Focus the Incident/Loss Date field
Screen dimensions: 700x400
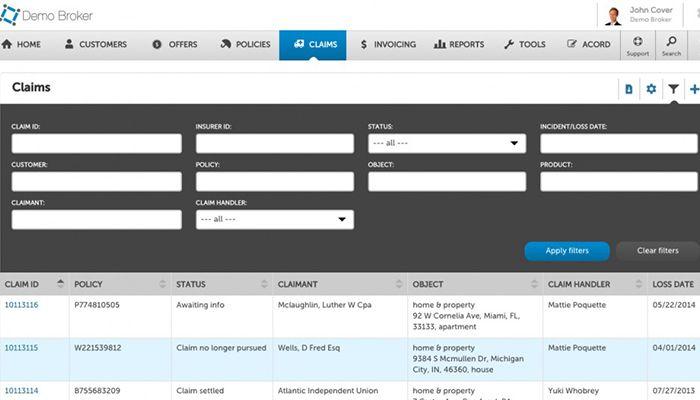click(x=619, y=143)
